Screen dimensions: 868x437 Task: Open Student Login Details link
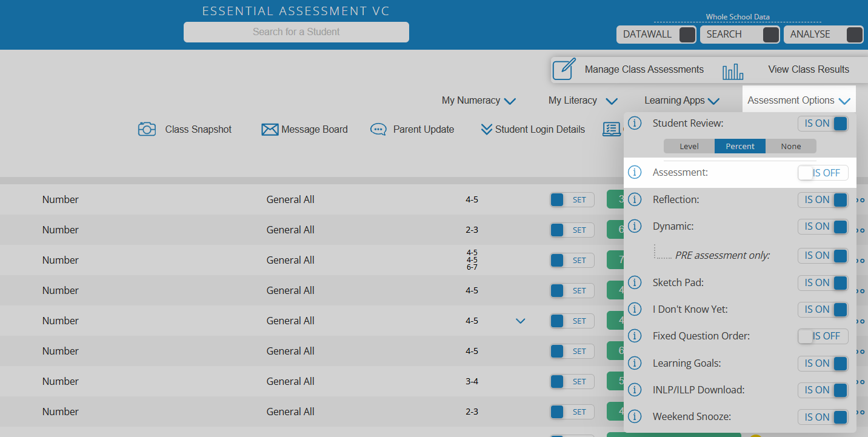tap(540, 130)
